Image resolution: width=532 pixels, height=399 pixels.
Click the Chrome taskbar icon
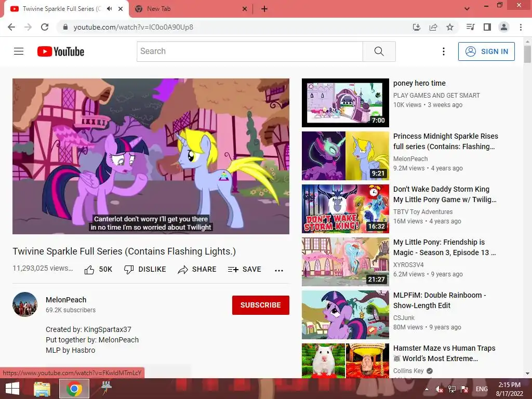(74, 389)
